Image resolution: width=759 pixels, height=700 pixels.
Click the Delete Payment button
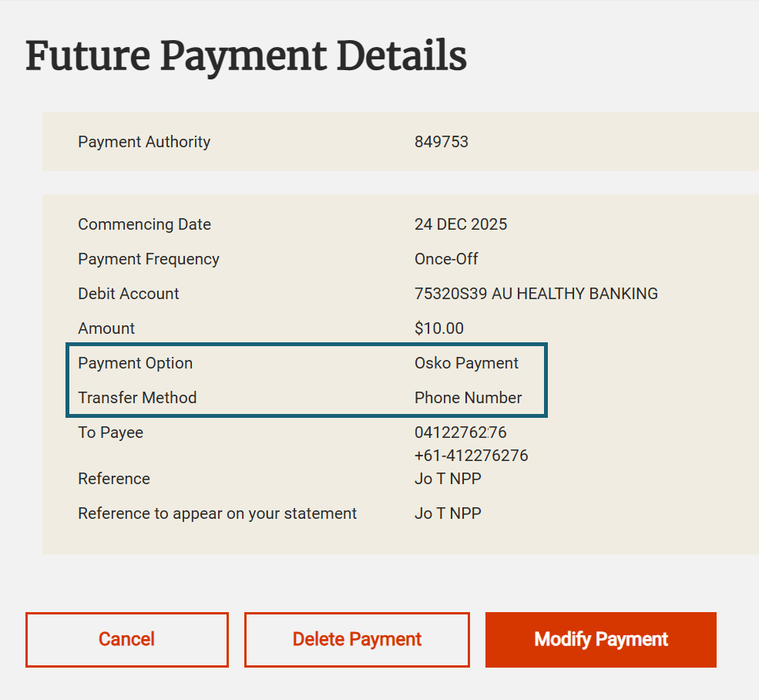click(357, 639)
